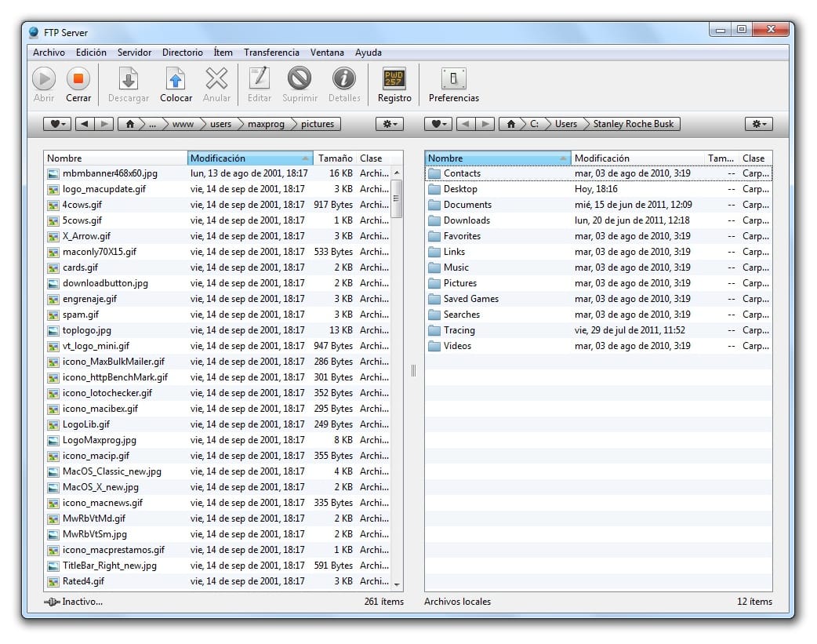Open local favorites heart dropdown
Viewport: 817px width, 644px height.
click(x=438, y=124)
